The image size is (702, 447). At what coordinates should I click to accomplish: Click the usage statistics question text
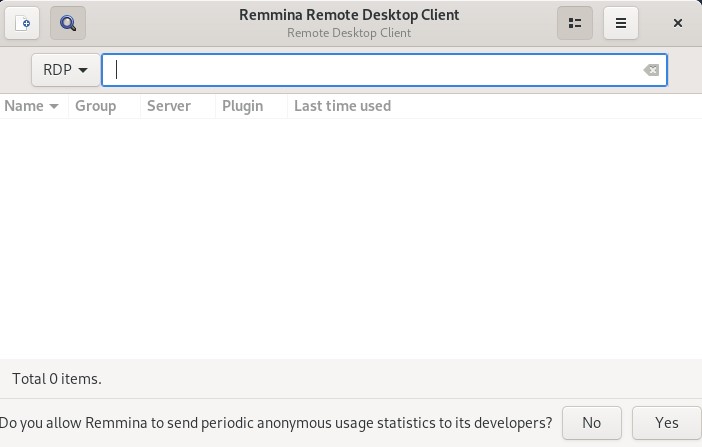277,423
